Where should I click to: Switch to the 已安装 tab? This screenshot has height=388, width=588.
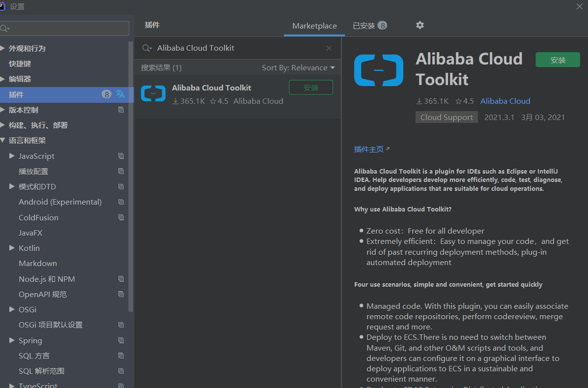tap(370, 26)
